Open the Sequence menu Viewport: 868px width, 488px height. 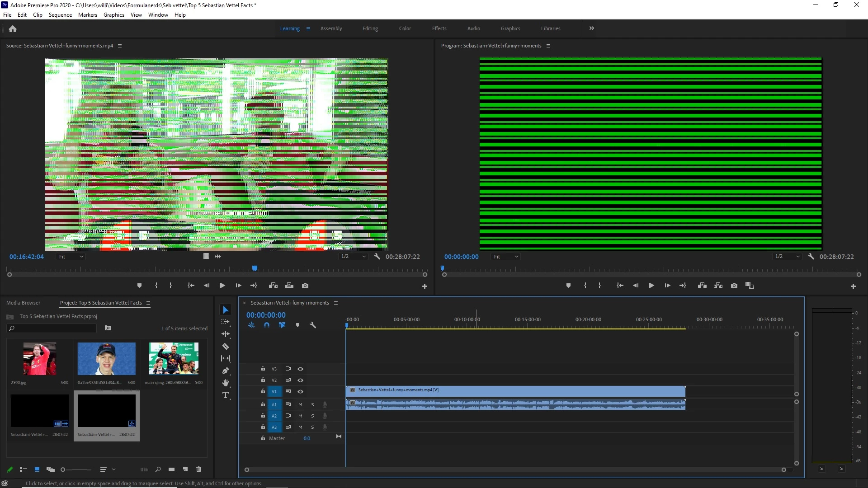pos(60,15)
